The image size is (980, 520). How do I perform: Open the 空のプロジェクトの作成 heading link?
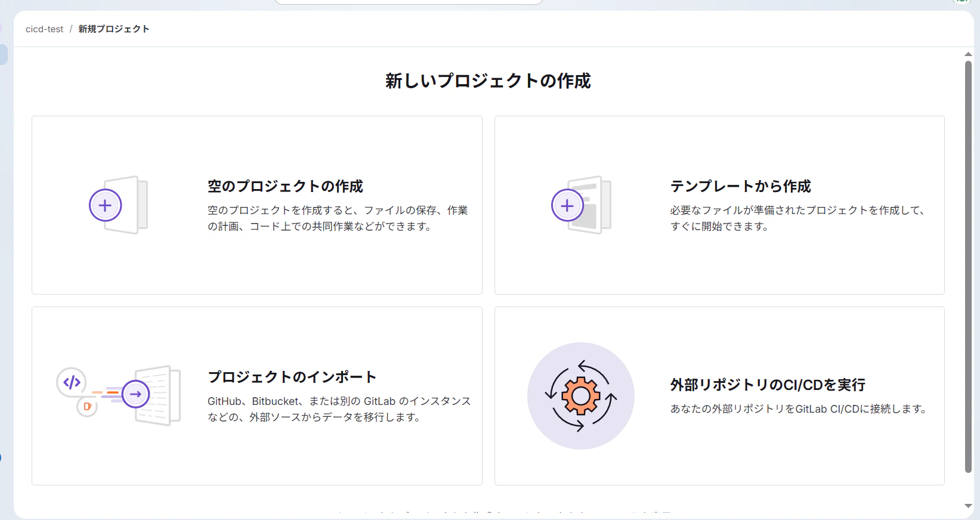pyautogui.click(x=285, y=186)
